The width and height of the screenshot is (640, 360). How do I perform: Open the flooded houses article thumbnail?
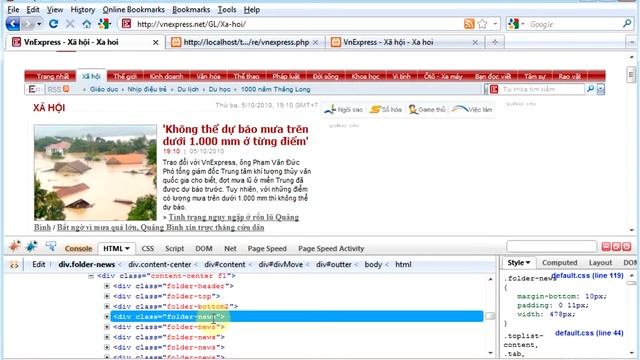pos(95,173)
